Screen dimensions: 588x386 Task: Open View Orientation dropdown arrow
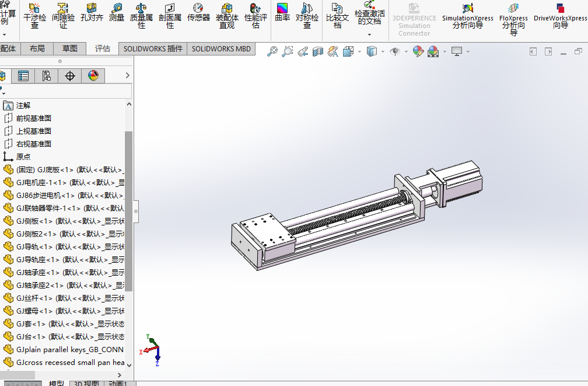tap(359, 52)
